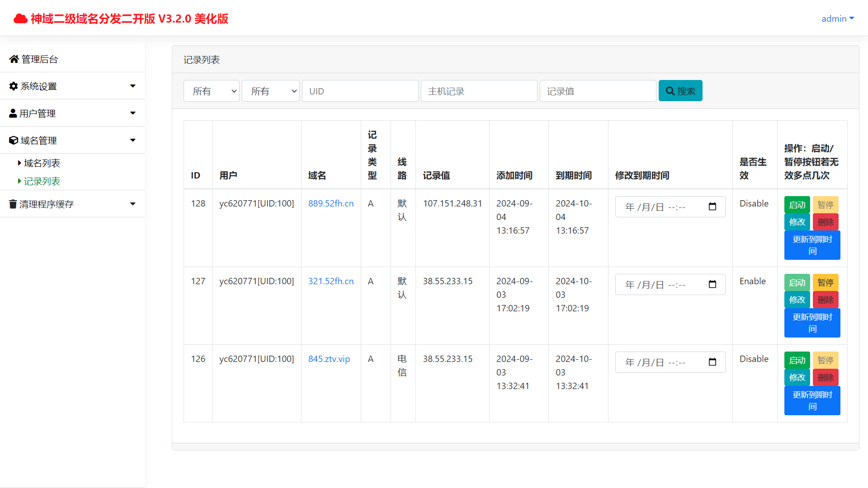868x488 pixels.
Task: Open calendar picker for record 128
Action: click(712, 207)
